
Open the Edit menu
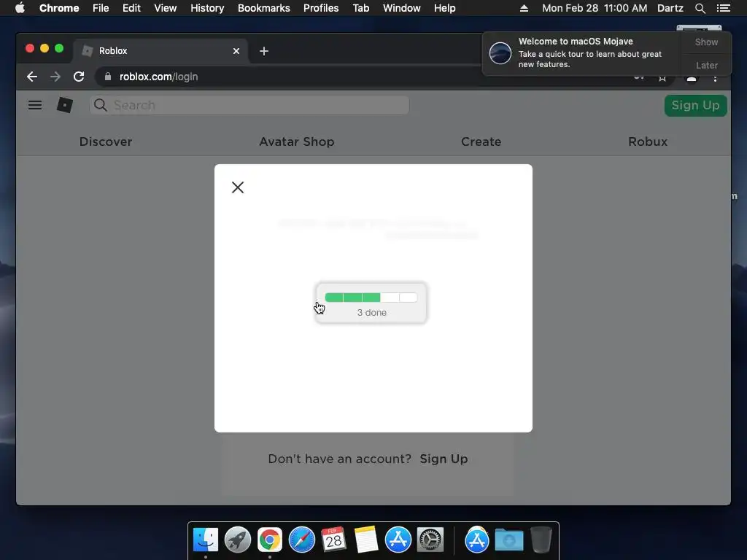pos(131,8)
